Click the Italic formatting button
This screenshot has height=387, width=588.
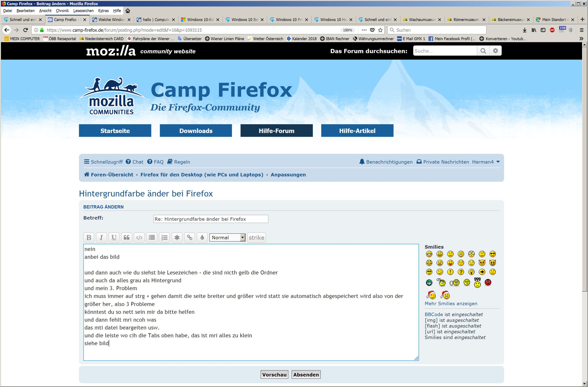[101, 237]
